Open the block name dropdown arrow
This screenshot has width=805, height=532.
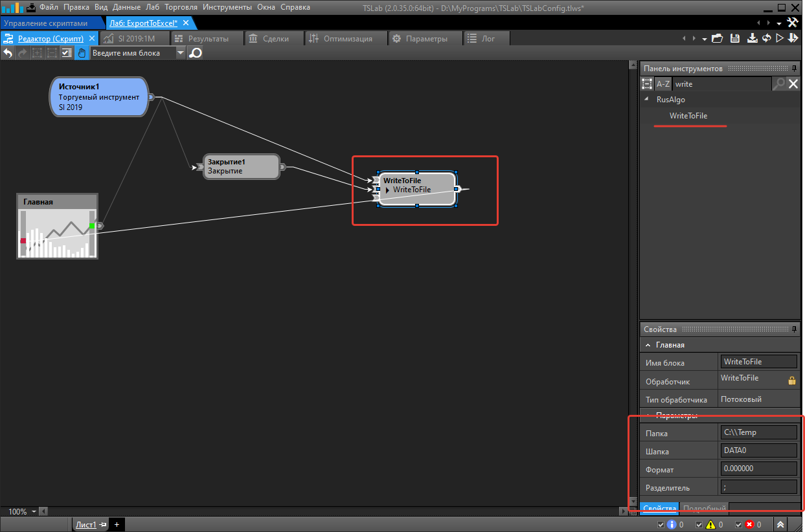(x=181, y=54)
